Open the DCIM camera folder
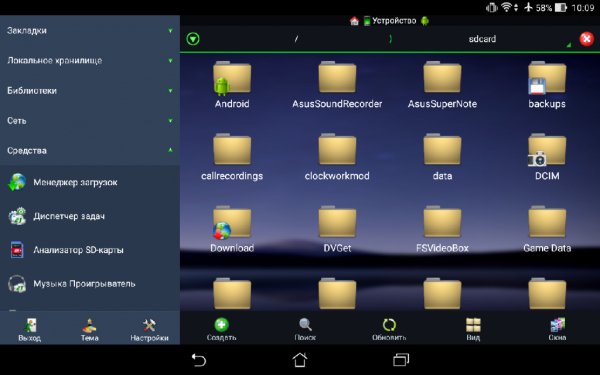 (x=547, y=157)
